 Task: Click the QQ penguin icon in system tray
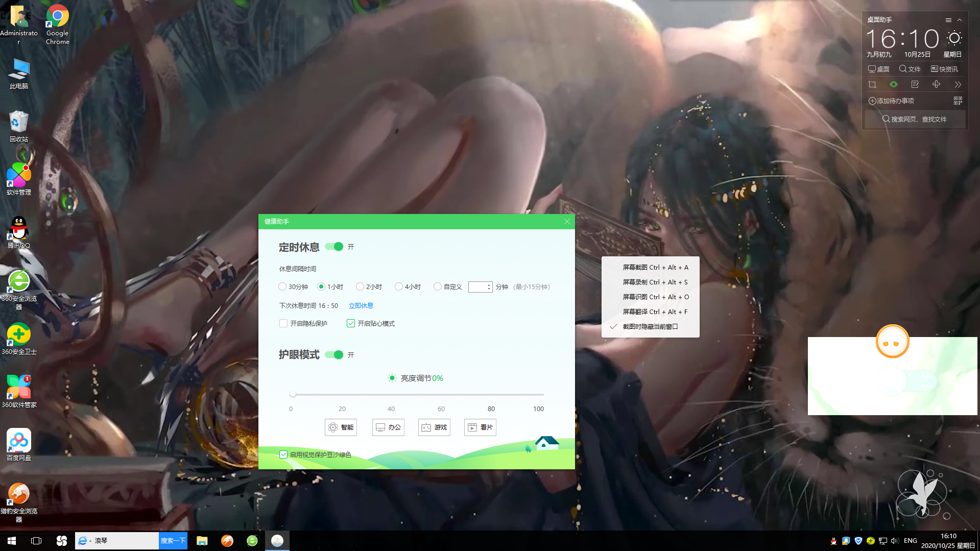(833, 541)
